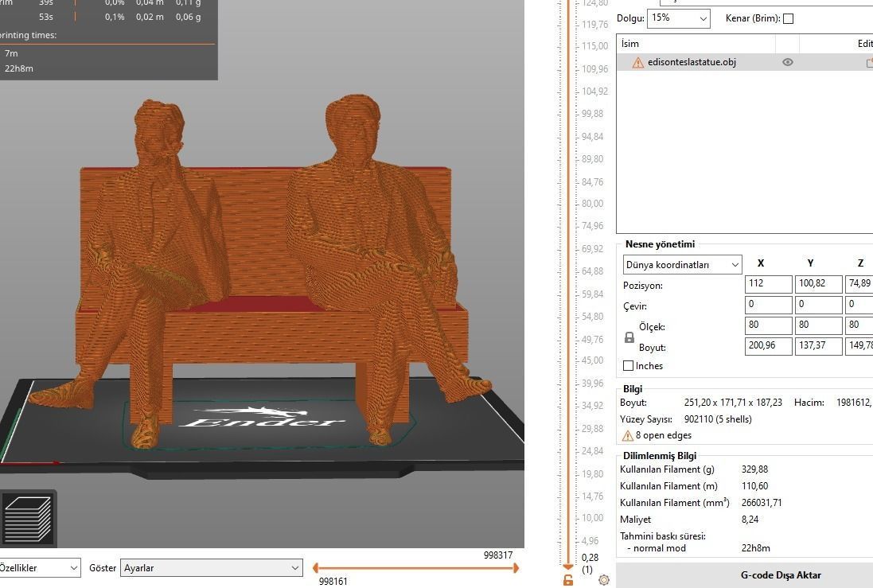This screenshot has height=588, width=873.
Task: Click the 8 open edges warning text
Action: (664, 435)
